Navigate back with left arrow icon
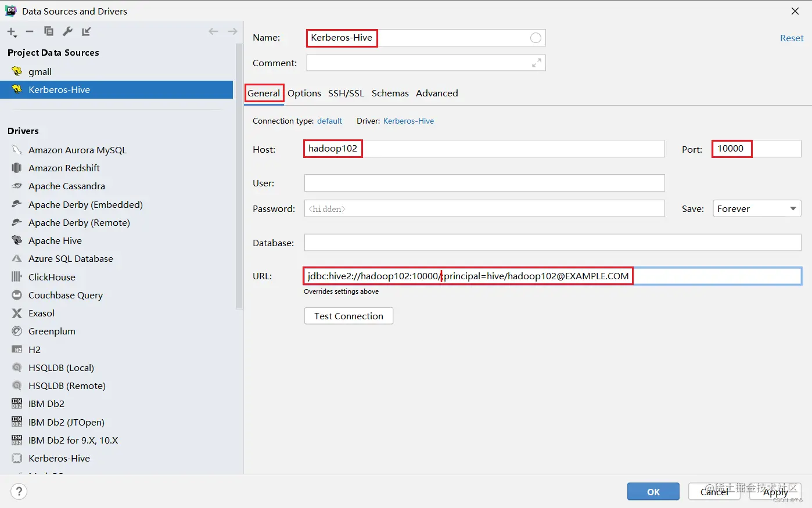This screenshot has width=812, height=508. pos(213,31)
